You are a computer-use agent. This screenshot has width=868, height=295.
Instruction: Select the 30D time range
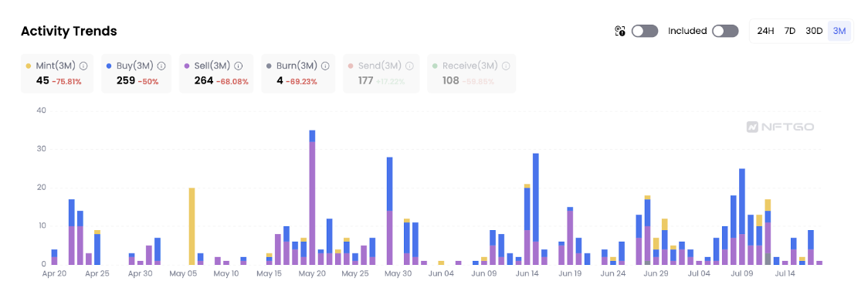point(814,31)
